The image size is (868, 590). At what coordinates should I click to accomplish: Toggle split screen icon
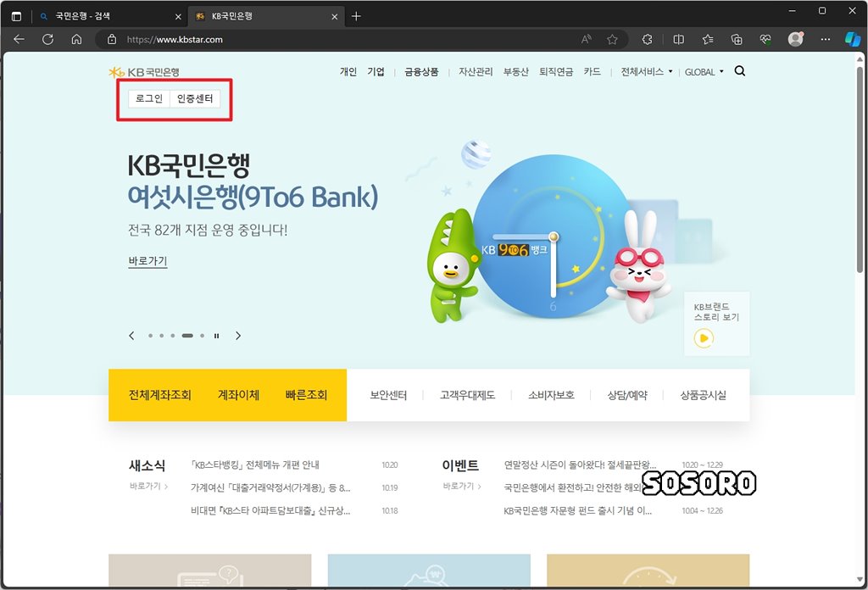(x=678, y=39)
